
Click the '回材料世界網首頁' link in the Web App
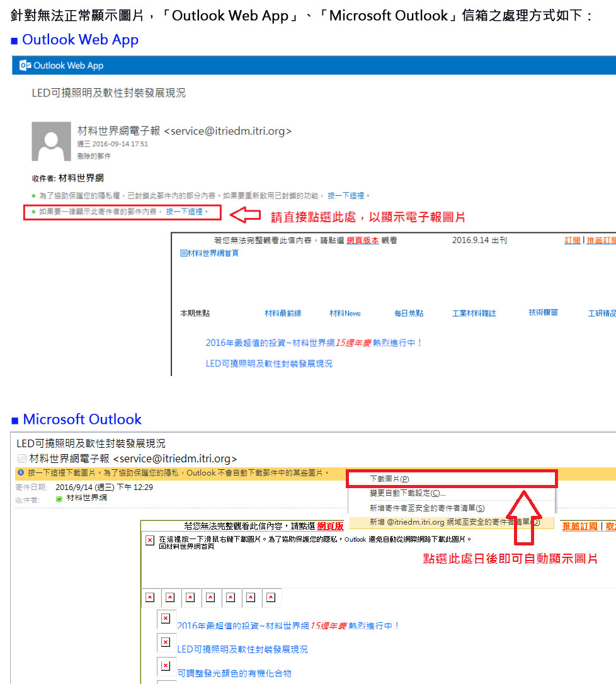(x=209, y=253)
